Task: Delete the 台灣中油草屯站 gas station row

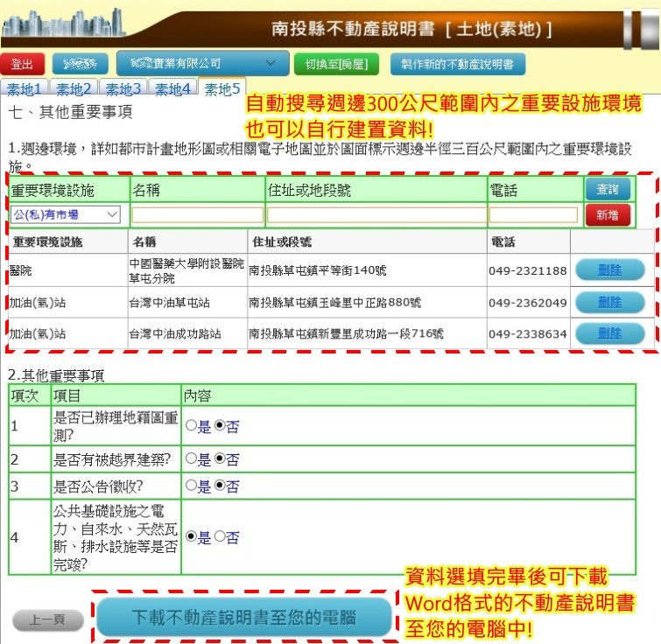Action: (609, 303)
